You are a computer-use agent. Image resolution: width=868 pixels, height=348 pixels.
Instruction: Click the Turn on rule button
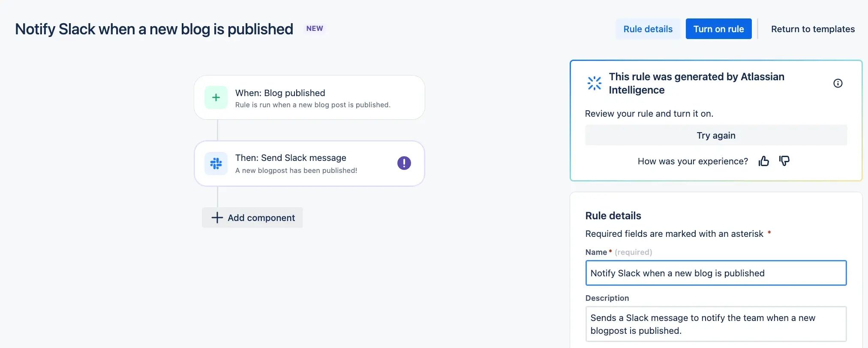(718, 29)
